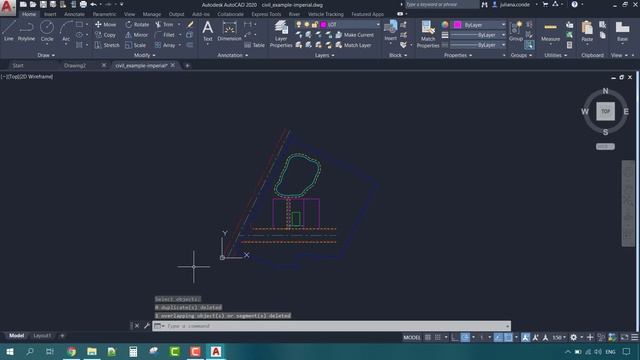Select the Circle tool

click(47, 31)
